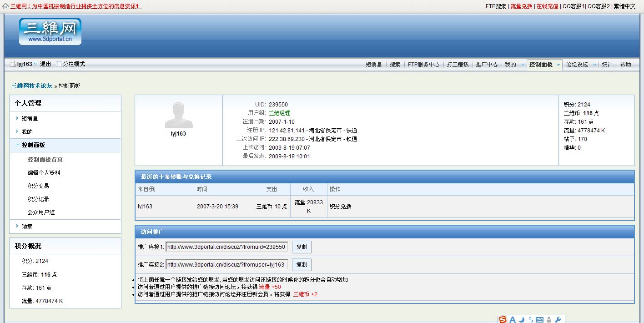Click the 积分兑换 operation cell

(x=341, y=207)
